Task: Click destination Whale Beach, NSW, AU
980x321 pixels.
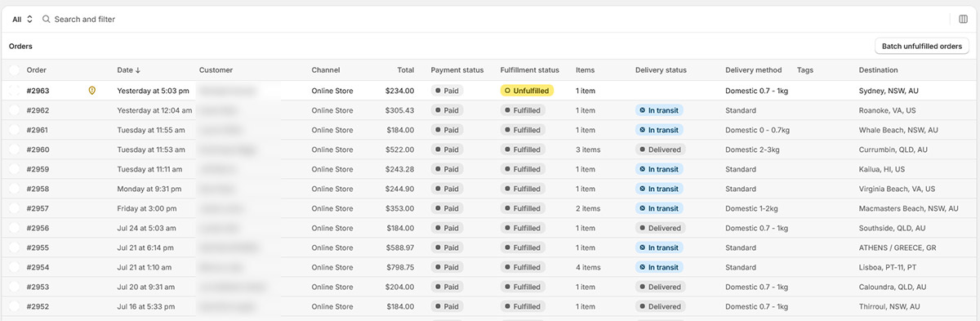Action: point(898,130)
